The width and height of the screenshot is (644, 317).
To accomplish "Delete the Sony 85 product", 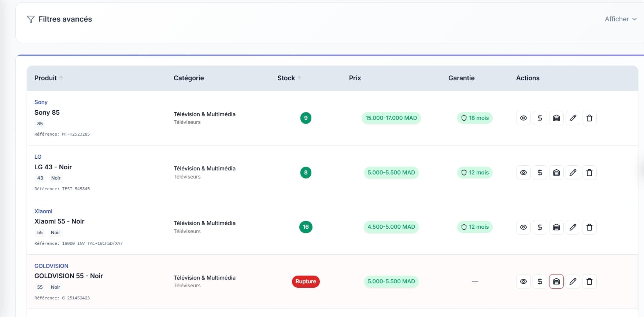I will point(589,118).
